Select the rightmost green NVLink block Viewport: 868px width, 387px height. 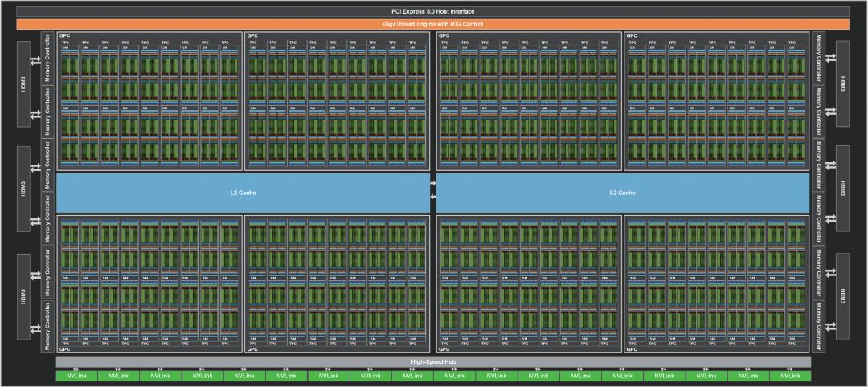[x=790, y=376]
